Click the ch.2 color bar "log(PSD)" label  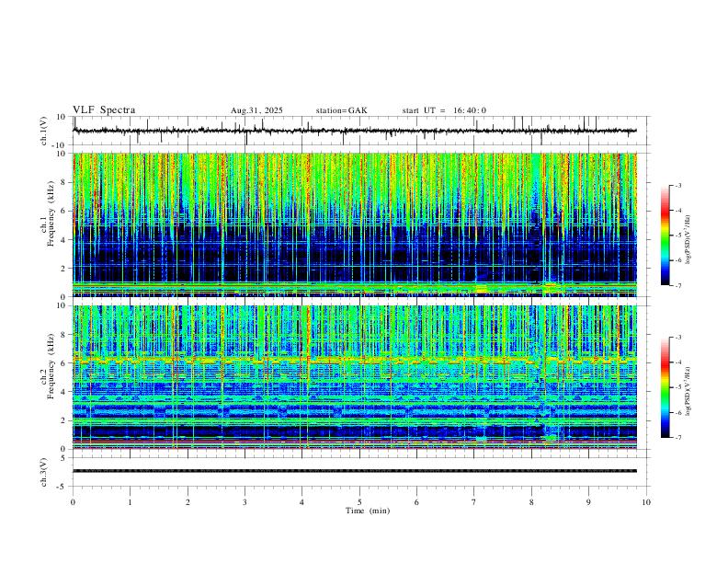coord(688,391)
